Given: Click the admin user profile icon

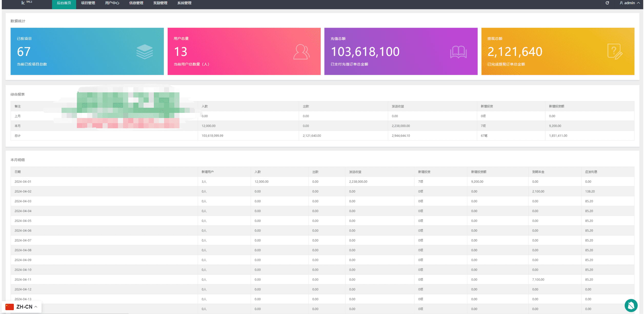Looking at the screenshot, I should [x=621, y=3].
